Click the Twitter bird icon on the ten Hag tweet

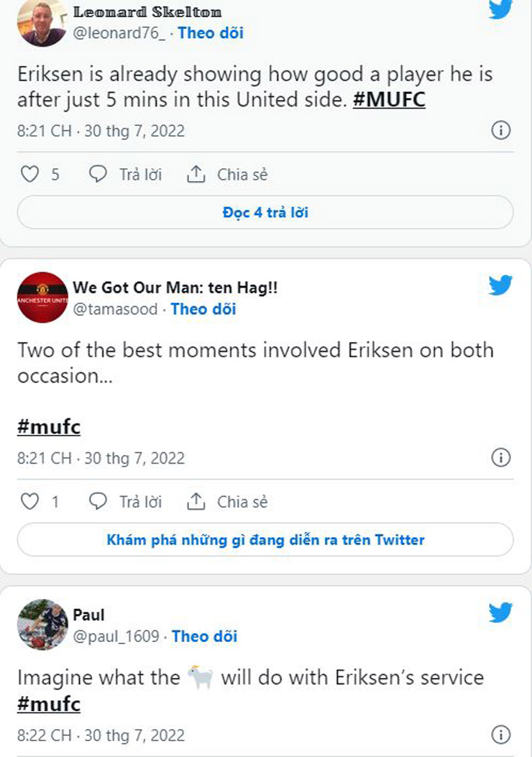click(x=500, y=285)
